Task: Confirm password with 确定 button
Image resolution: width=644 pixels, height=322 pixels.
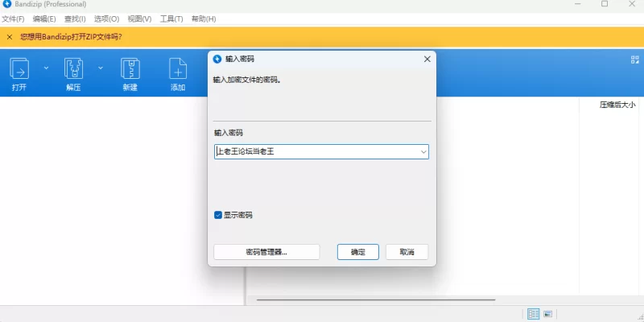Action: pyautogui.click(x=358, y=252)
